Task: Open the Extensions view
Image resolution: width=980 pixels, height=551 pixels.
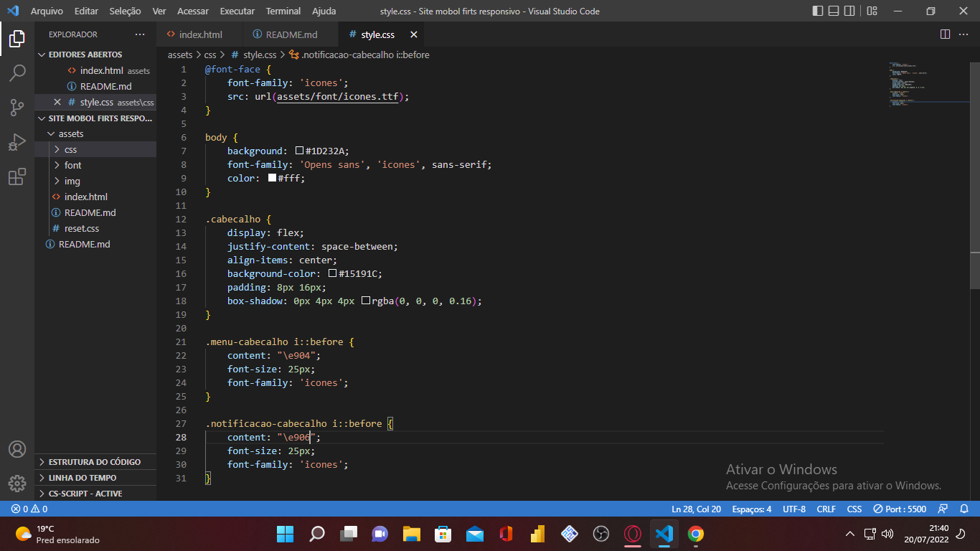Action: pyautogui.click(x=17, y=176)
